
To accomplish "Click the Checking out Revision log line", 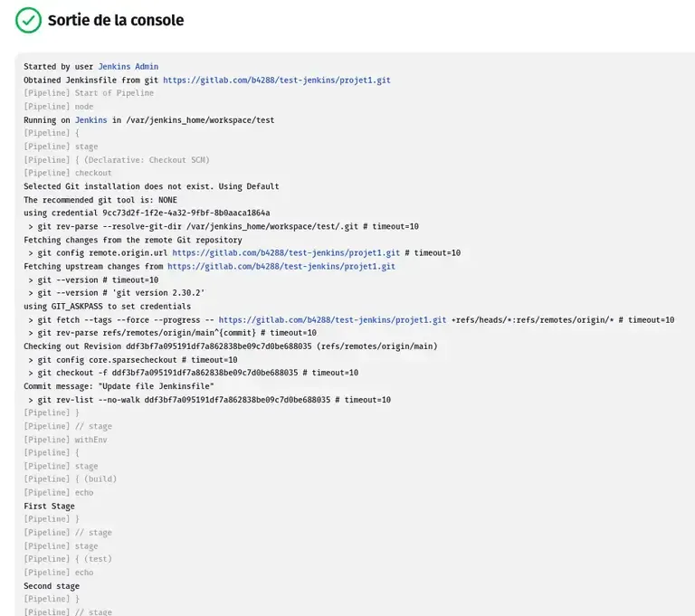I will point(230,346).
